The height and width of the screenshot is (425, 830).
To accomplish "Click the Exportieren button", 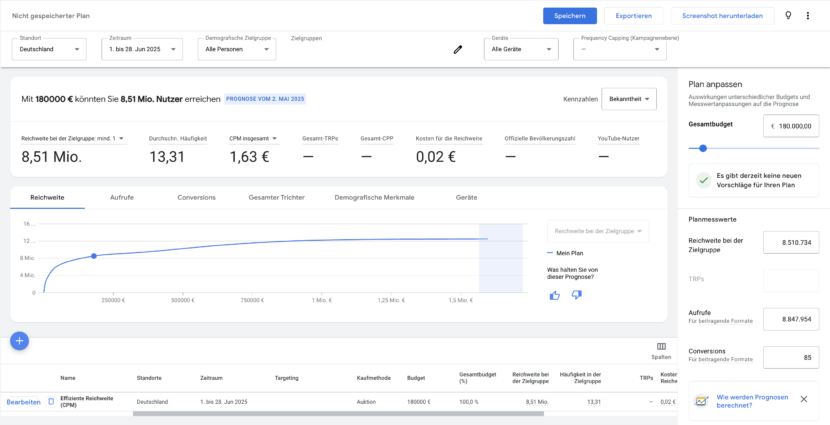I will (x=634, y=16).
